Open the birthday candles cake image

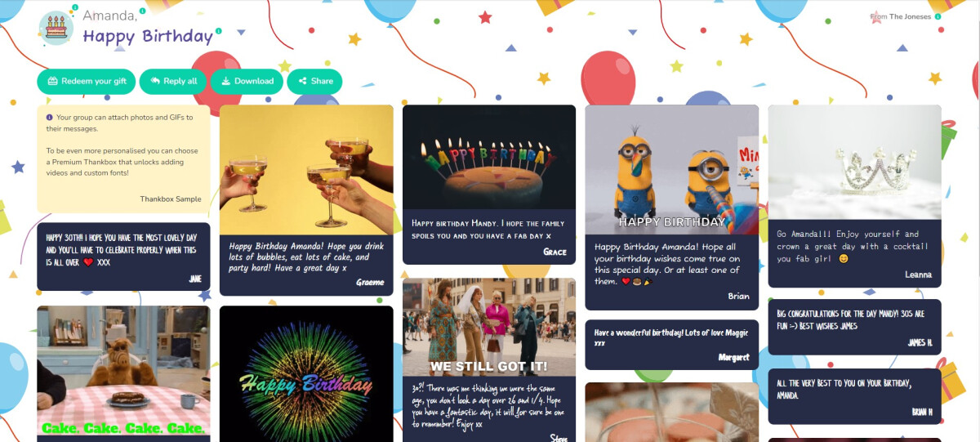489,157
